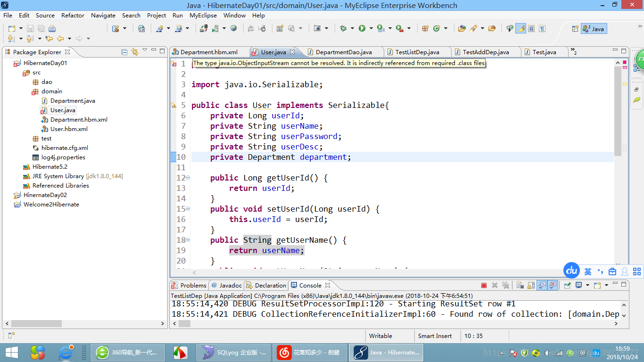Click the Search flashlight icon in toolbar

pos(473,28)
